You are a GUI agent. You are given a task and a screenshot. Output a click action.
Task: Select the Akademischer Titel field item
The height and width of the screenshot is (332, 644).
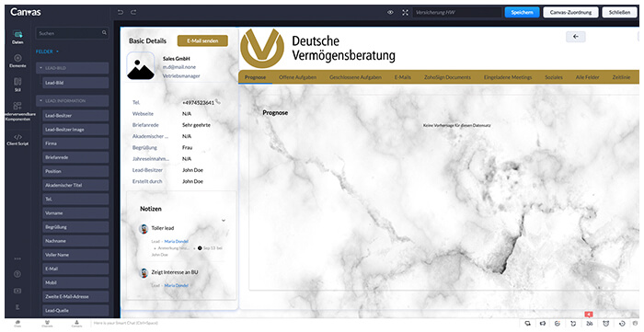pyautogui.click(x=75, y=185)
